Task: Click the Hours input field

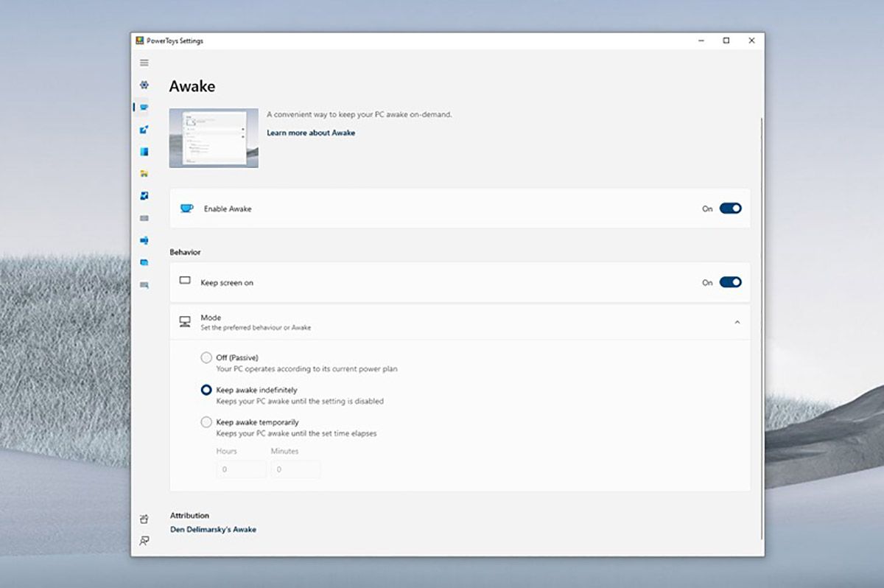Action: point(241,469)
